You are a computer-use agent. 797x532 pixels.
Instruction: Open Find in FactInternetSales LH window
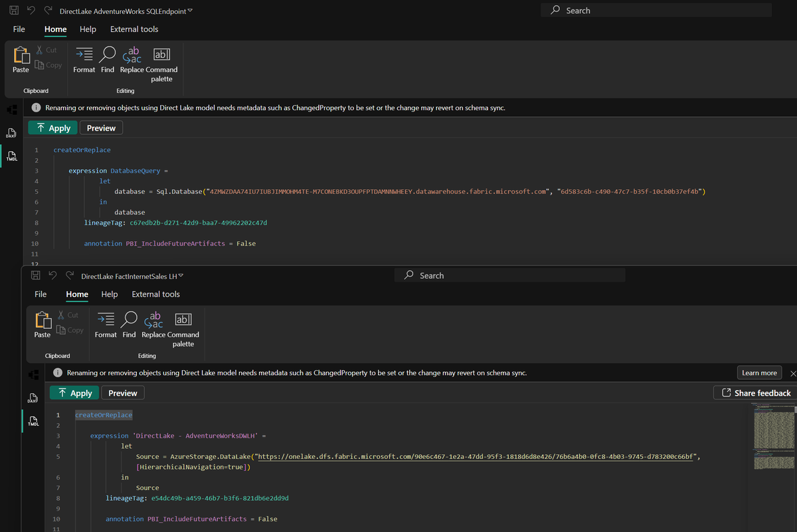(130, 325)
